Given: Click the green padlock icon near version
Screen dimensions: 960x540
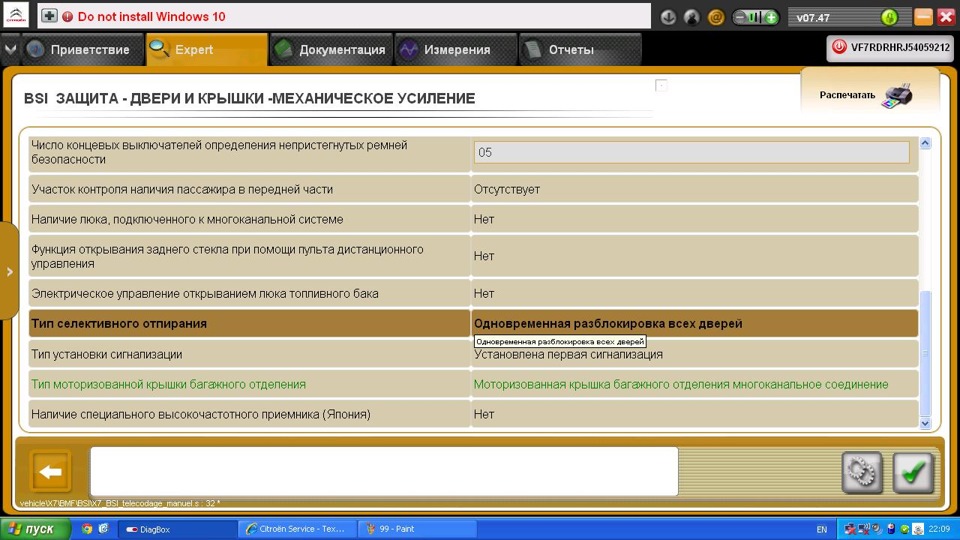Looking at the screenshot, I should 889,17.
